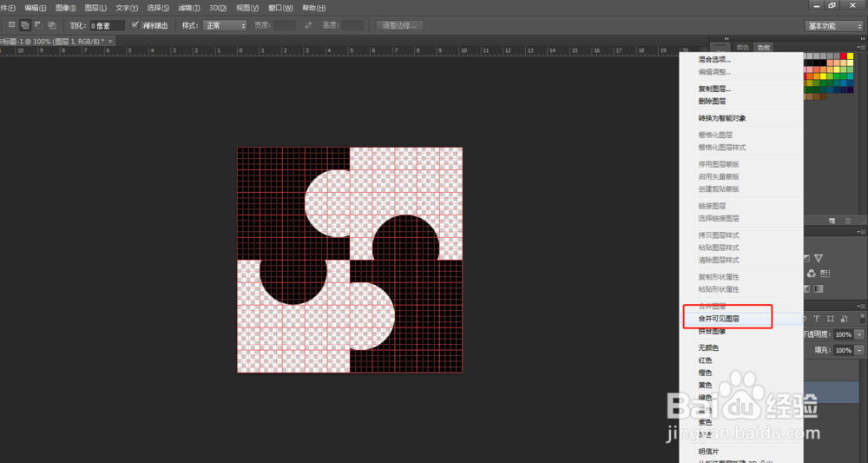Pick the dark brown swatch in last row
Image resolution: width=868 pixels, height=463 pixels.
click(x=823, y=96)
